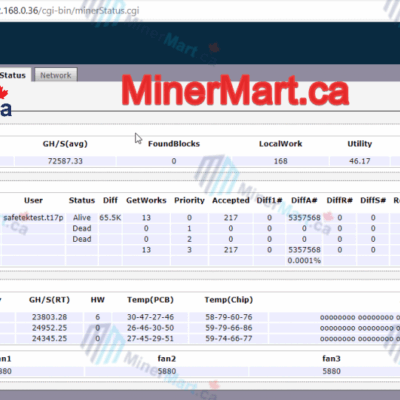Select Priority value 1 in first Dead row
The image size is (400, 400).
point(189,228)
